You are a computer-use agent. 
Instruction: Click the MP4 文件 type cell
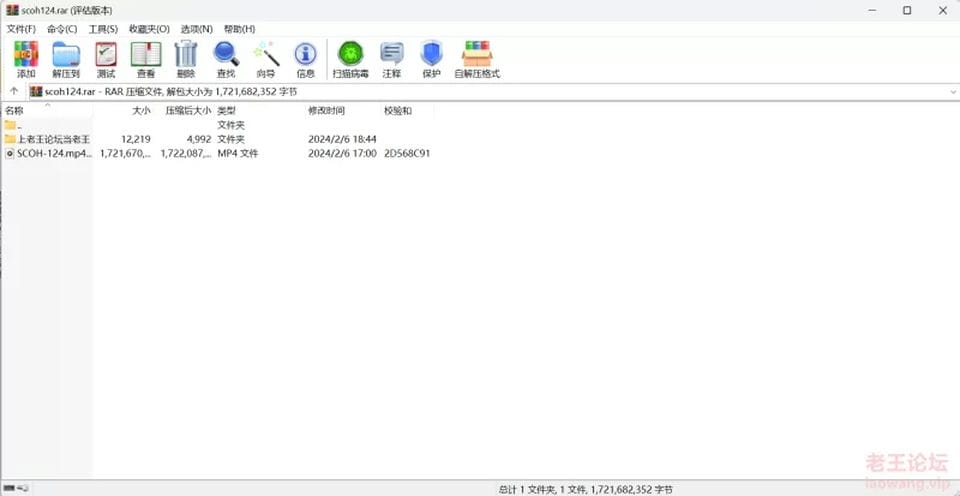238,153
